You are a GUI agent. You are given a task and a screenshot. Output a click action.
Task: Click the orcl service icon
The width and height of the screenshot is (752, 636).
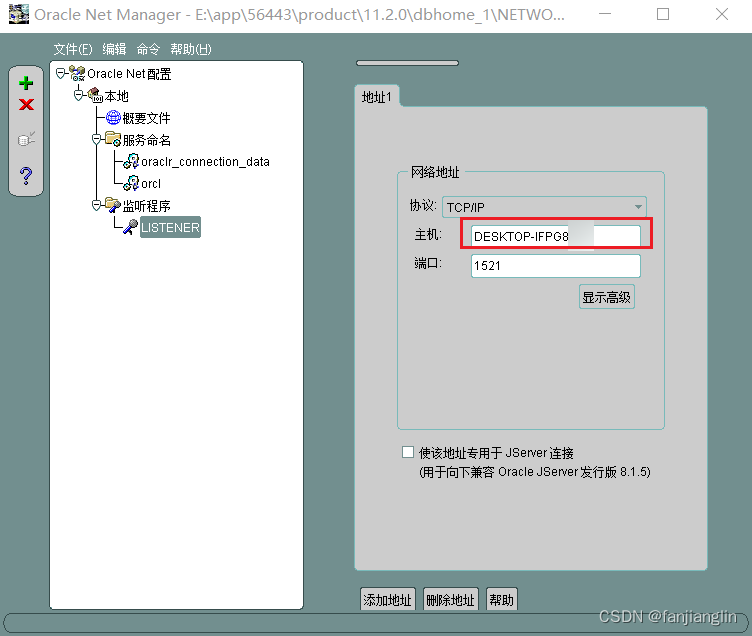coord(131,183)
